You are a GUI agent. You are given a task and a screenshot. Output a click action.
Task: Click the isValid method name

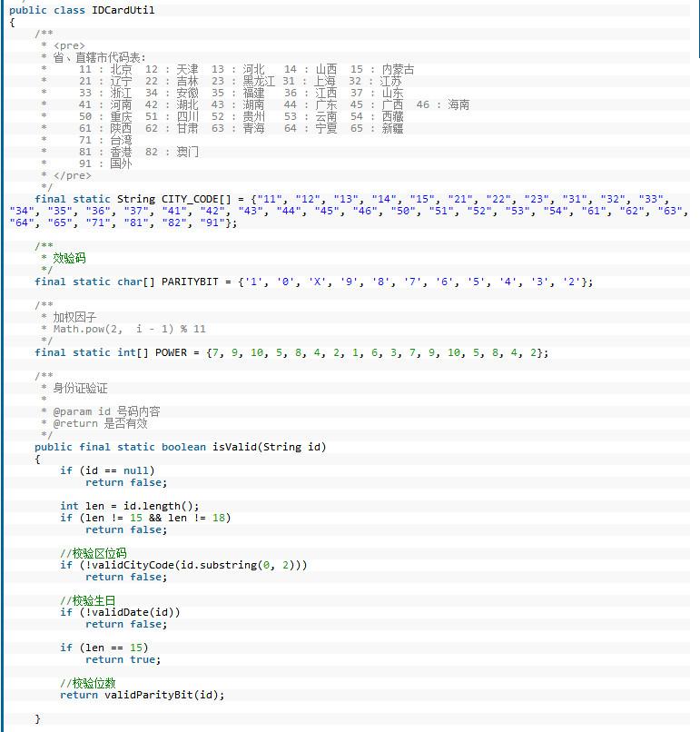tap(233, 447)
